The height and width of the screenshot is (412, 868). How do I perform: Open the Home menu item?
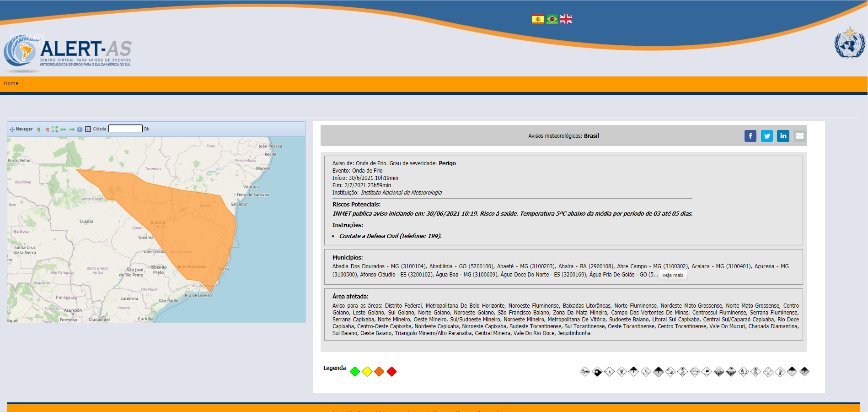pyautogui.click(x=11, y=83)
